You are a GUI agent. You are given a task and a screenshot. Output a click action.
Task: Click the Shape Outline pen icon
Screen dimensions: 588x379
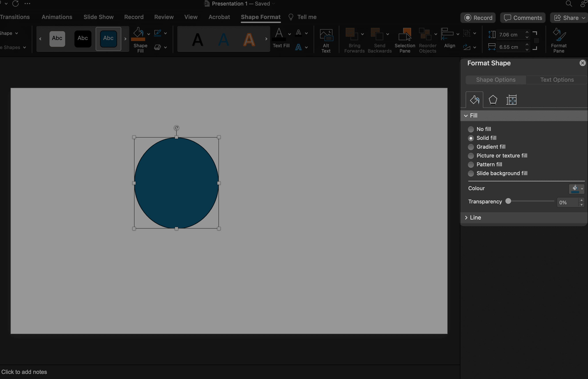click(x=157, y=33)
